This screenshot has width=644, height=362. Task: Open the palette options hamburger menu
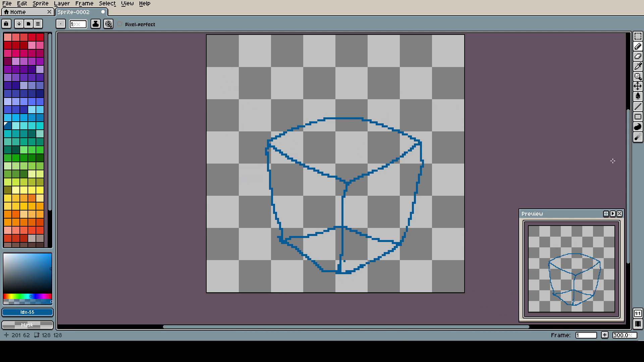(38, 24)
